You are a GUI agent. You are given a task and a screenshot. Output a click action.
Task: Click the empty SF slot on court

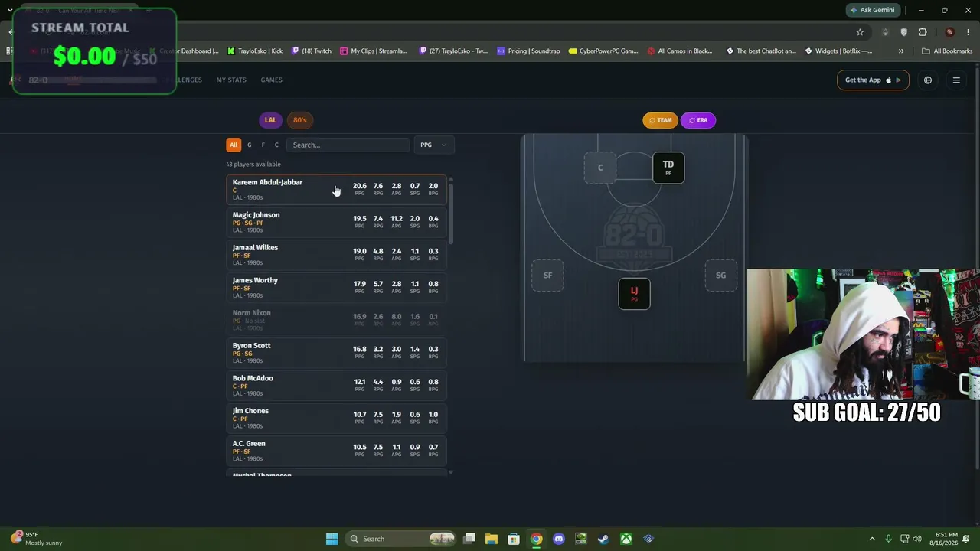coord(547,275)
